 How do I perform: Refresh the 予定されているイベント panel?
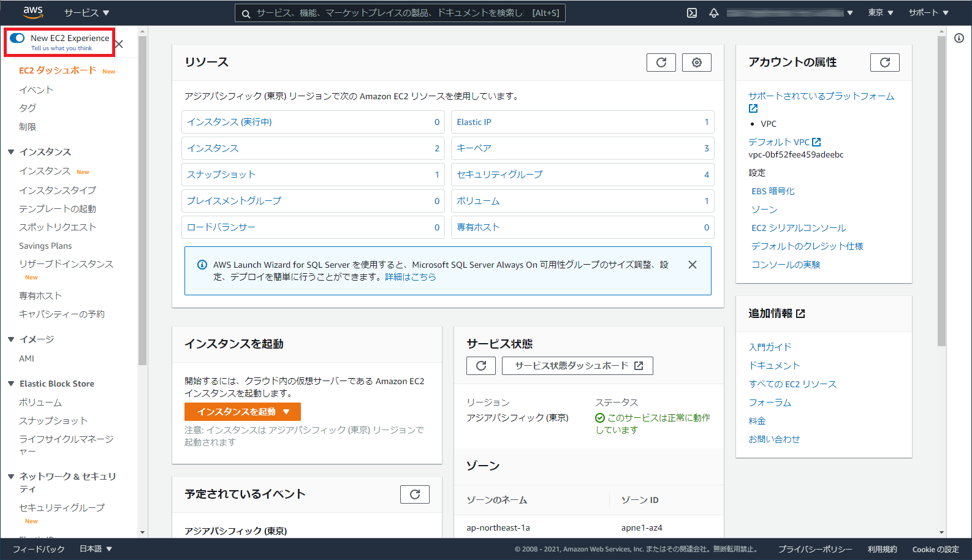point(415,494)
